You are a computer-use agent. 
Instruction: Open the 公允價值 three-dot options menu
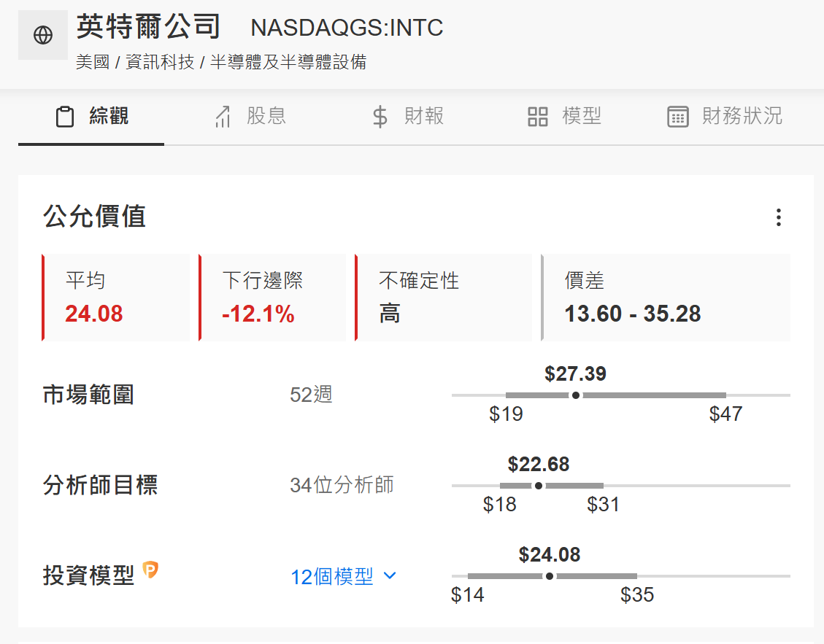click(779, 217)
